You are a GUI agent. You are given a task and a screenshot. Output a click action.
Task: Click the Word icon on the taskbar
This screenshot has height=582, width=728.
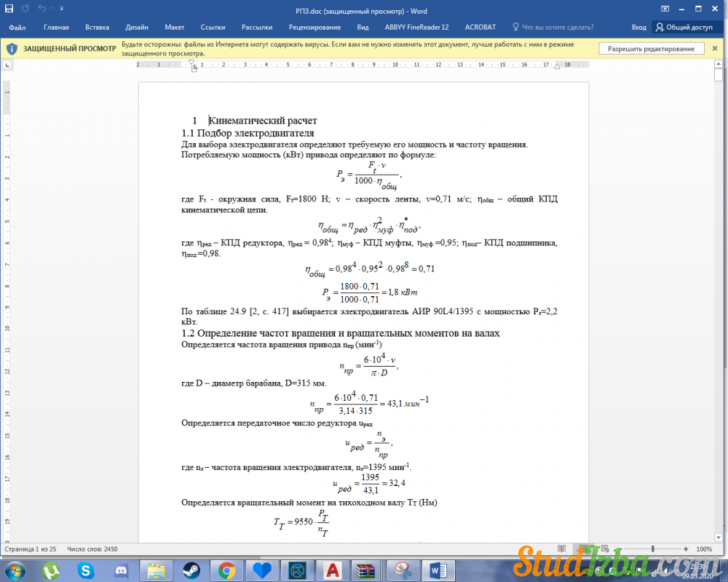(x=438, y=570)
